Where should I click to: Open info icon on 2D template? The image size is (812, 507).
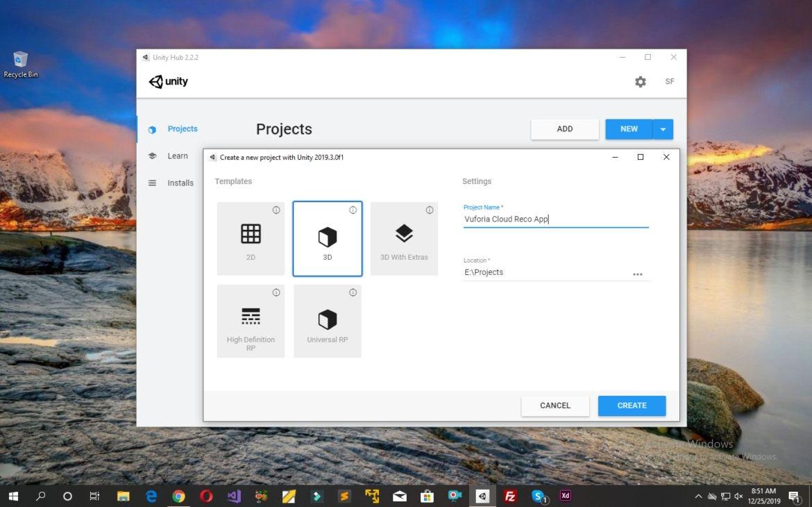click(276, 210)
